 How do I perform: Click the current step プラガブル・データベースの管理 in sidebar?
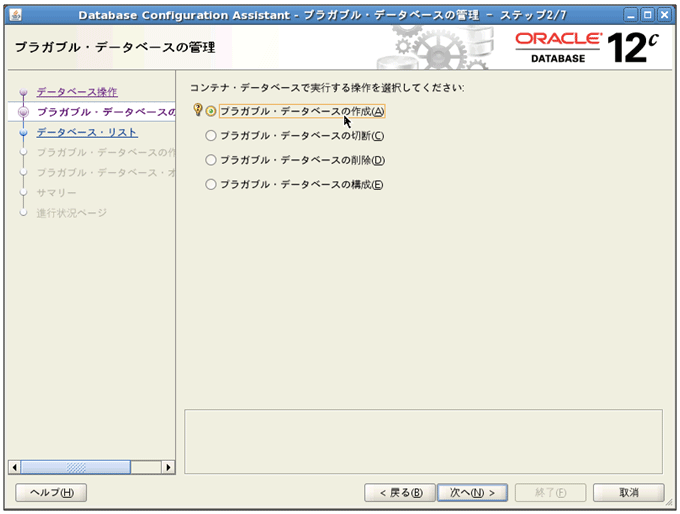[106, 112]
